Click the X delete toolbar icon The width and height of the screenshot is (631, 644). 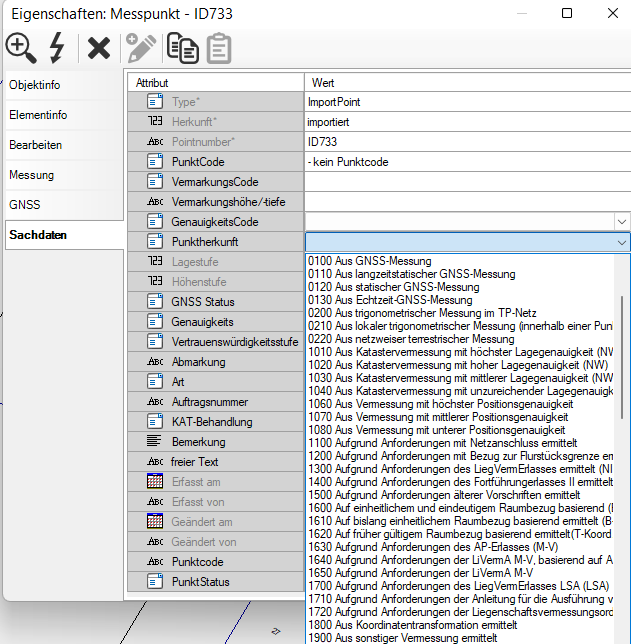pos(98,47)
